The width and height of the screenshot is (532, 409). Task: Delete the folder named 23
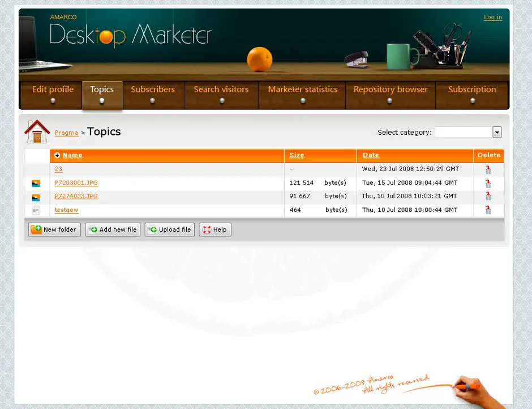point(488,169)
